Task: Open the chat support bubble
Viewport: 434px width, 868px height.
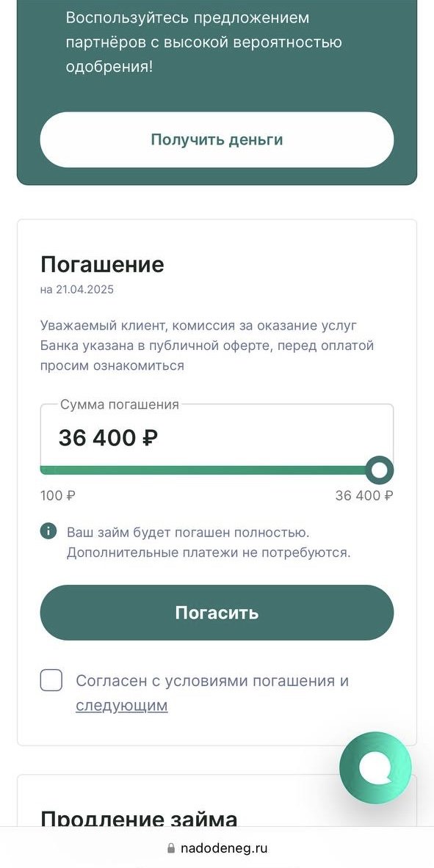Action: (375, 768)
